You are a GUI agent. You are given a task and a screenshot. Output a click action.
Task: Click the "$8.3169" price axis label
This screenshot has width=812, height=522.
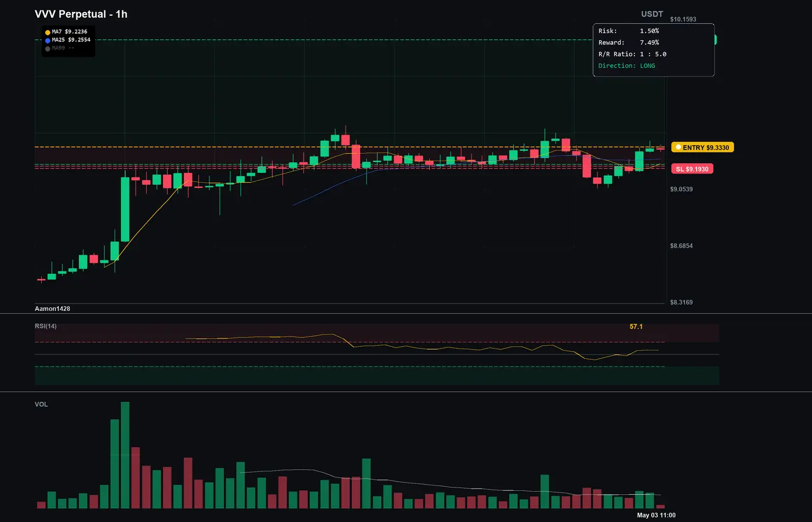pyautogui.click(x=681, y=302)
